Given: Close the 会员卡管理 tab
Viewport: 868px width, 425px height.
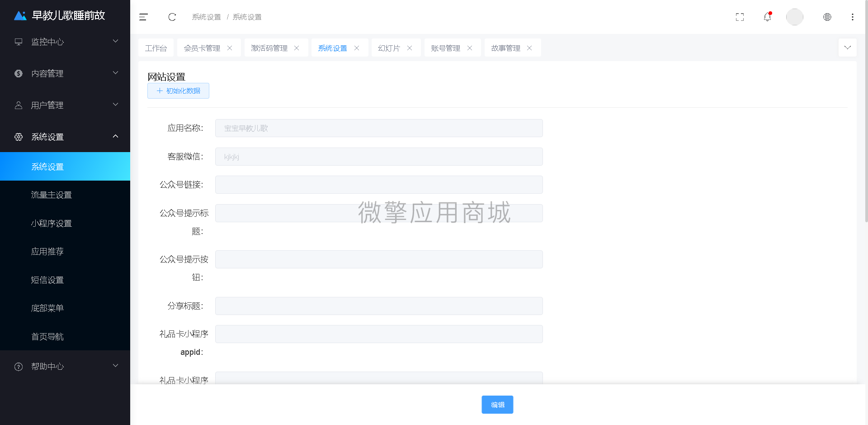Looking at the screenshot, I should tap(230, 48).
